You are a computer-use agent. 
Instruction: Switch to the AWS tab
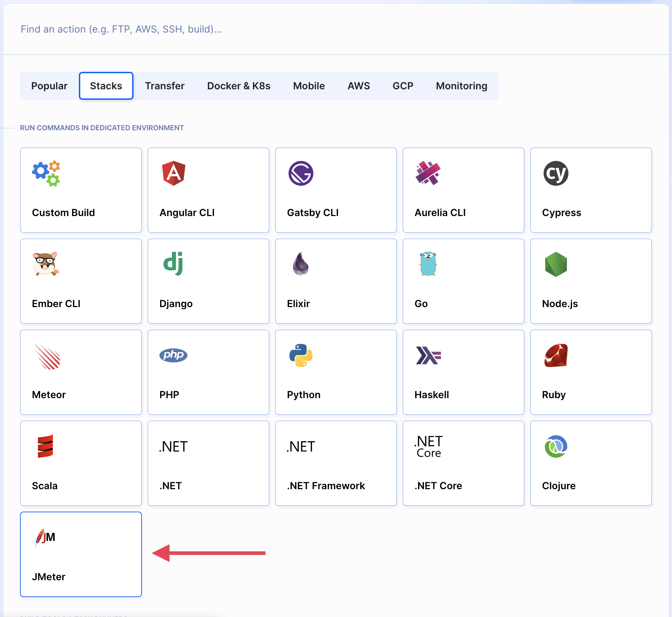coord(358,86)
